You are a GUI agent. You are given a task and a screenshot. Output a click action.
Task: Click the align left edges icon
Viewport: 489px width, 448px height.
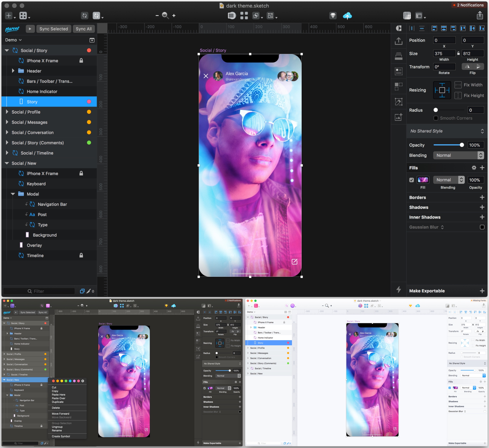click(434, 29)
